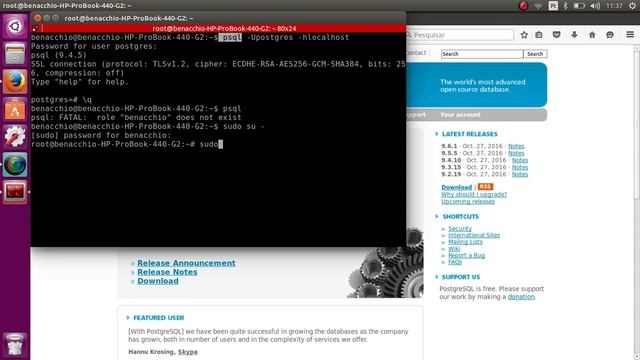Viewport: 640px width, 360px height.
Task: Open Ubuntu Software Center launcher icon
Action: click(x=15, y=109)
